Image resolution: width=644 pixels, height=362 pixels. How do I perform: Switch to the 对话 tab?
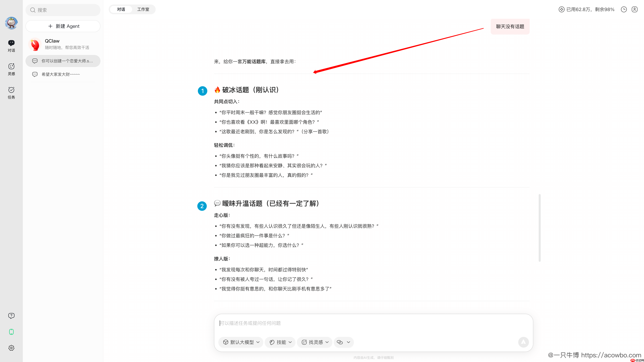tap(121, 10)
